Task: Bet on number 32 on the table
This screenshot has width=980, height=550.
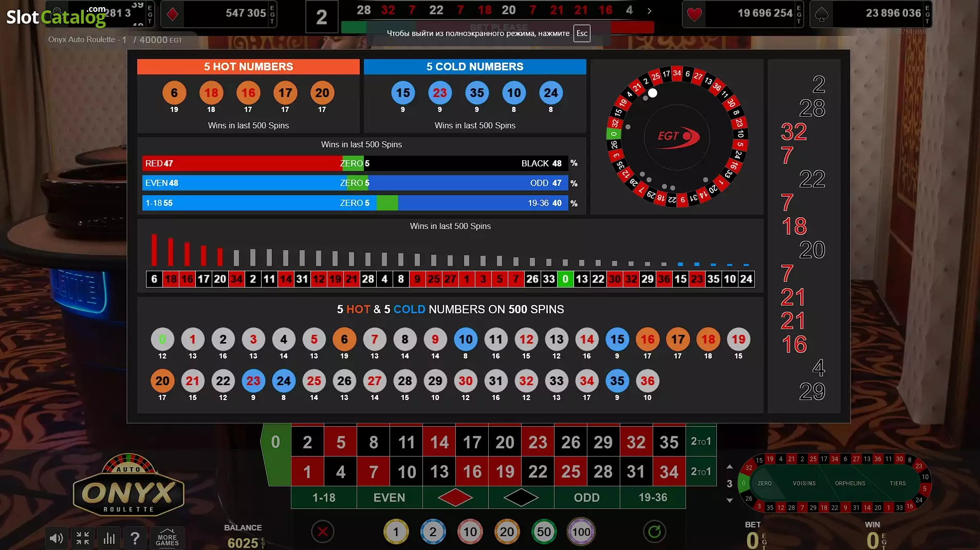Action: [636, 442]
